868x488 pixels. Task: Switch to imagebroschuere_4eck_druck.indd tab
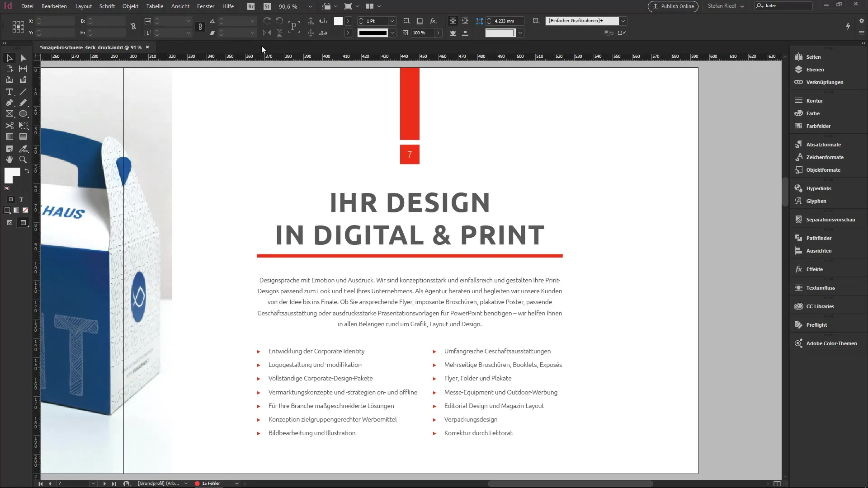pyautogui.click(x=90, y=47)
